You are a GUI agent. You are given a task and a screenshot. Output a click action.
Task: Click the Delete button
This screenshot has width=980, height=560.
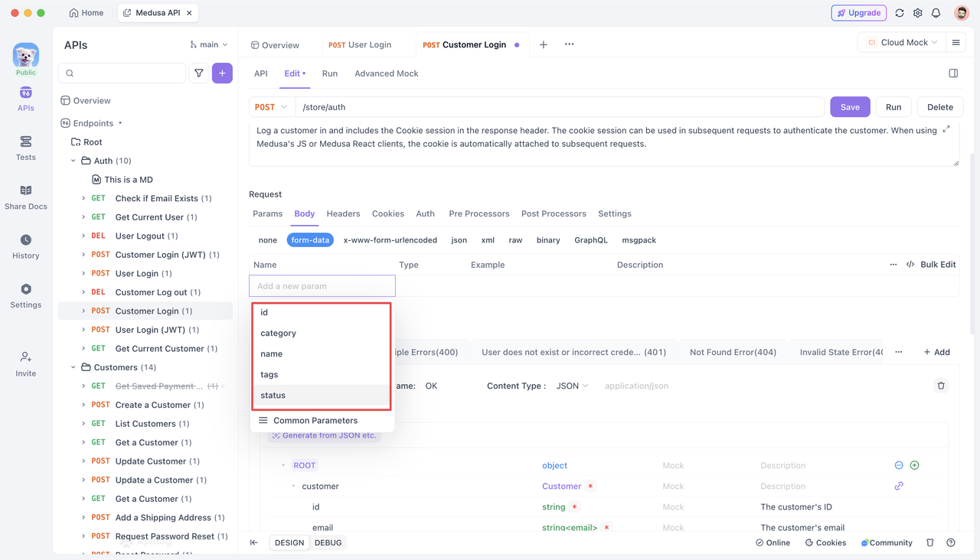click(x=940, y=107)
